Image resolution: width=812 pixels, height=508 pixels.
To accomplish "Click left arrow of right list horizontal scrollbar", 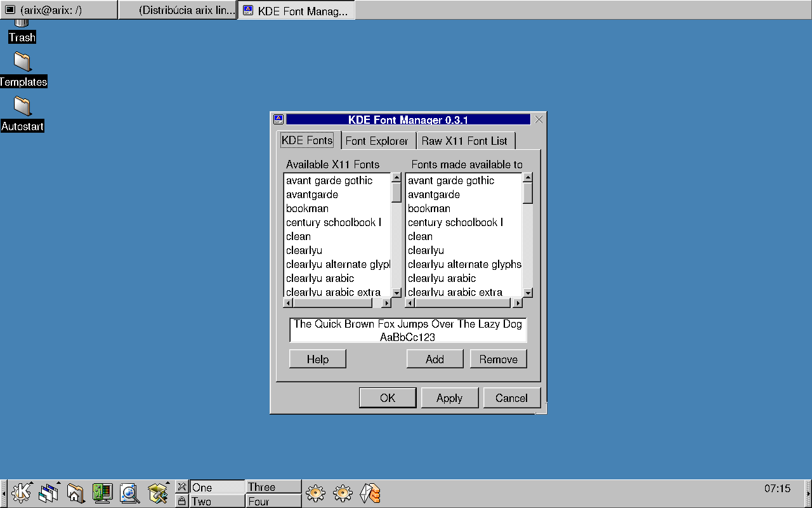I will click(410, 303).
